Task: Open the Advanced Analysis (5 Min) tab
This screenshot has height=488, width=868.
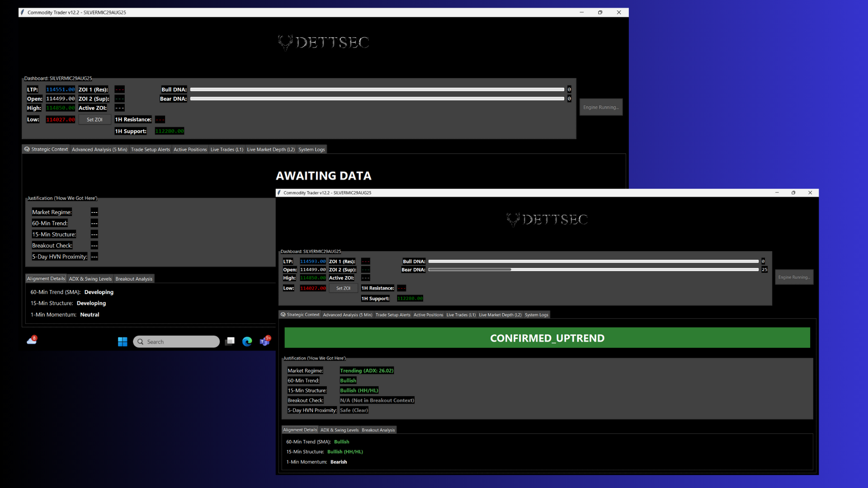Action: coord(348,314)
